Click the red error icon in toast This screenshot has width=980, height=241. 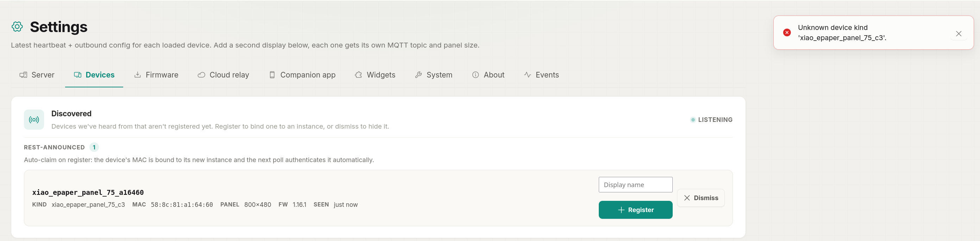click(787, 33)
